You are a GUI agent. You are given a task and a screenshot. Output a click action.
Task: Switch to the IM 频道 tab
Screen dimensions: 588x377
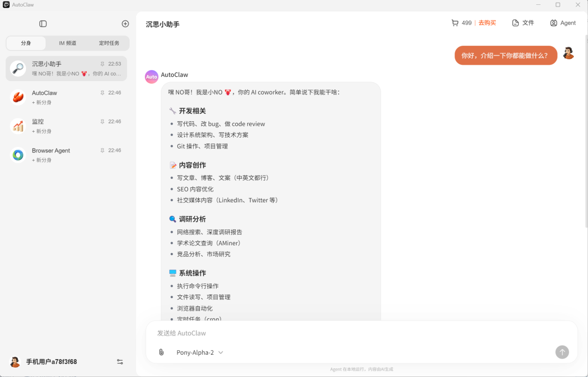[68, 43]
